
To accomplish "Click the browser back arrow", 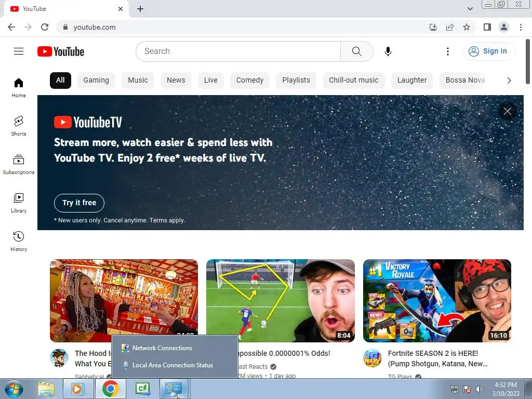I will [x=11, y=27].
